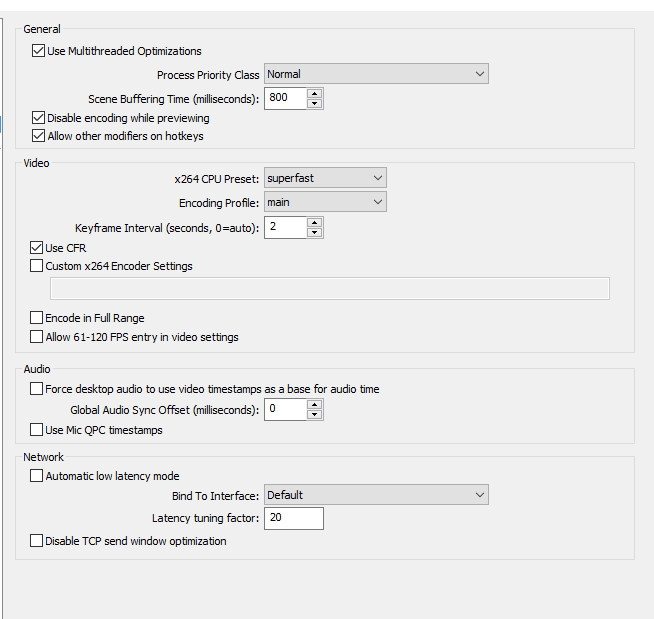The width and height of the screenshot is (654, 619).
Task: Check Allow 61-120 FPS entry option
Action: [x=36, y=337]
